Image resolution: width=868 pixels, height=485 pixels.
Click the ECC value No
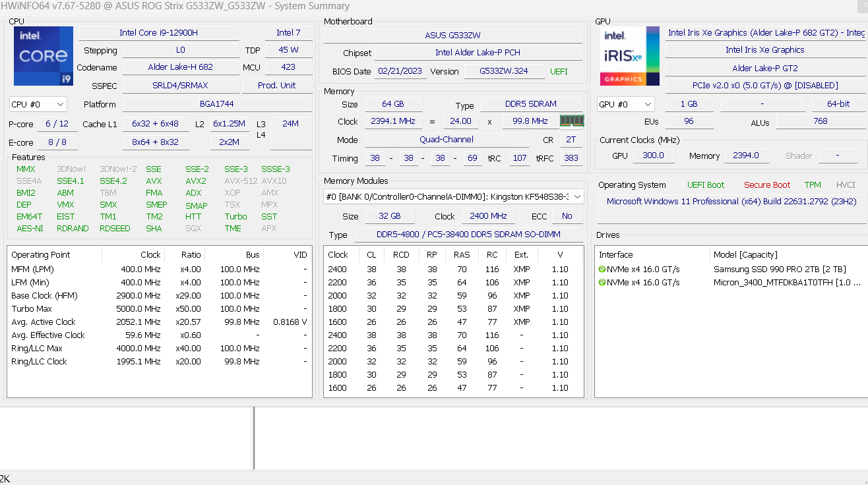(x=567, y=216)
